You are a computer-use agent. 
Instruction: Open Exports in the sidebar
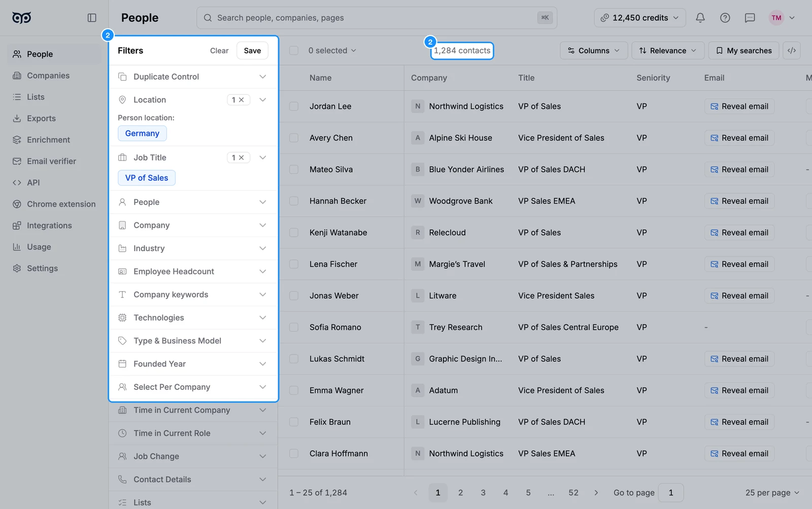(x=54, y=118)
